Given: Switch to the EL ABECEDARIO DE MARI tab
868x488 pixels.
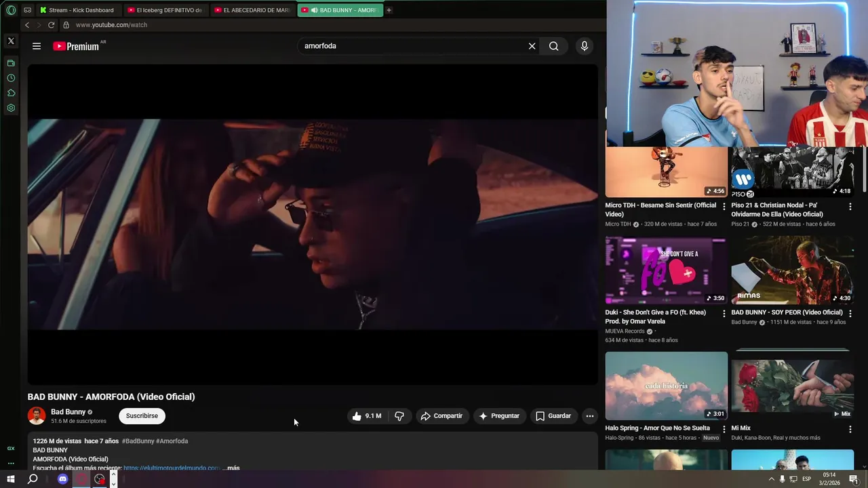Looking at the screenshot, I should tap(253, 10).
